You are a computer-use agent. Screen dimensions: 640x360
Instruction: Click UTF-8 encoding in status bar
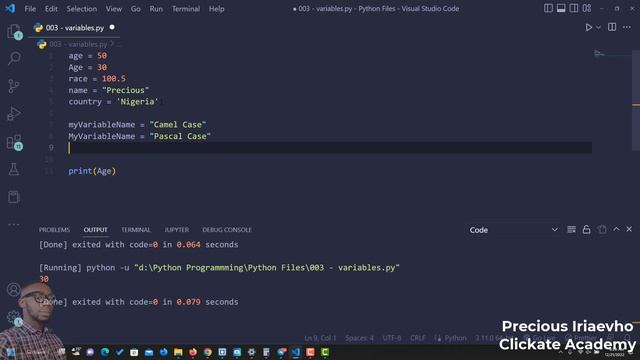392,338
